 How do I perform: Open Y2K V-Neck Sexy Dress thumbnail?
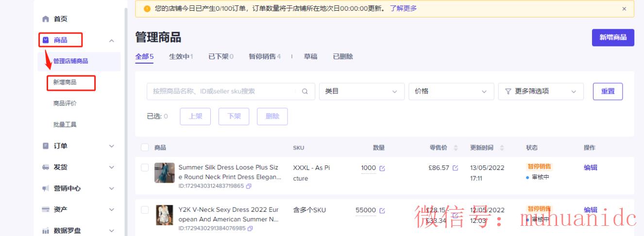pyautogui.click(x=165, y=215)
